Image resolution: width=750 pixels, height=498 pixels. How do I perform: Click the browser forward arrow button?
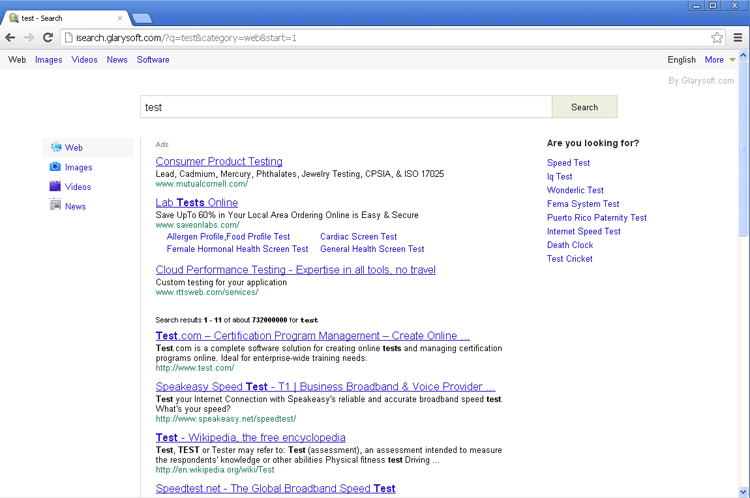coord(29,38)
